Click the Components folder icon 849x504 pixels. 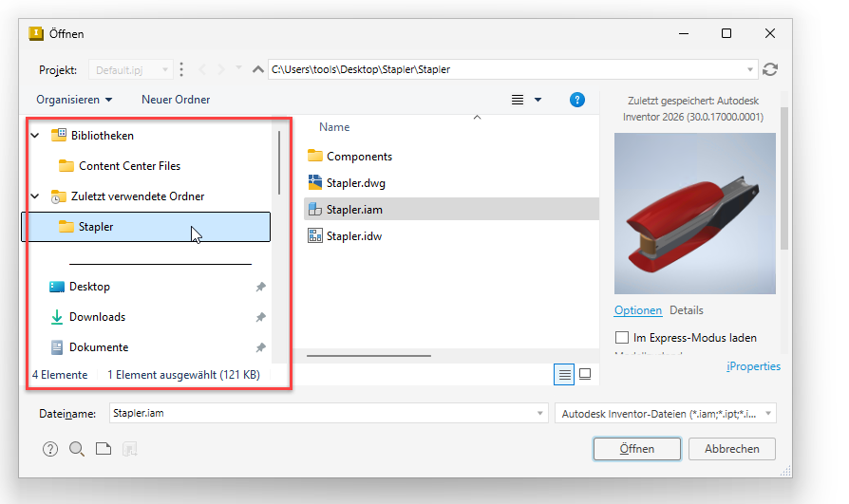click(x=315, y=156)
